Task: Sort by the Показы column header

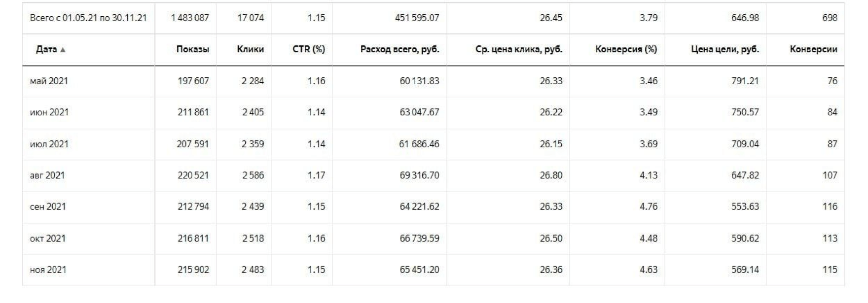Action: click(192, 49)
